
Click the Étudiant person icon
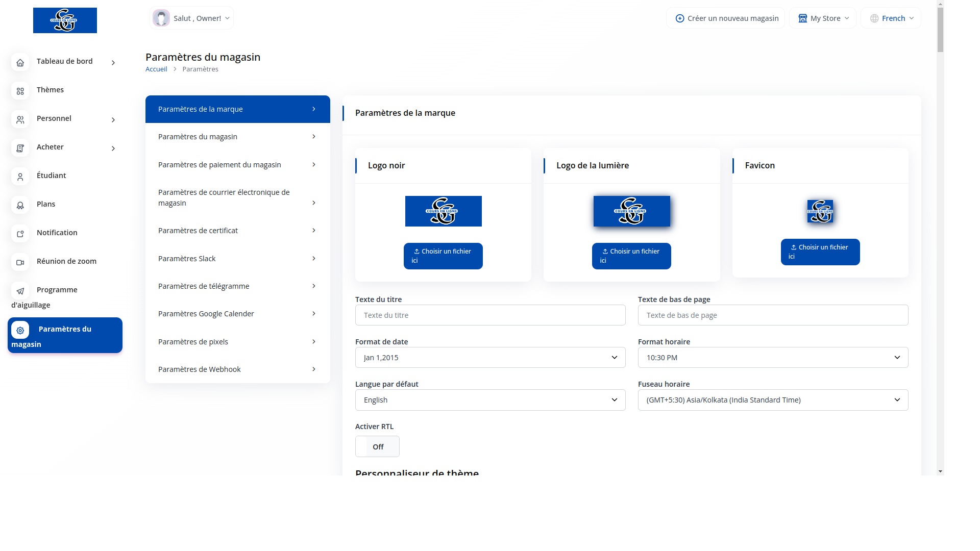point(20,177)
